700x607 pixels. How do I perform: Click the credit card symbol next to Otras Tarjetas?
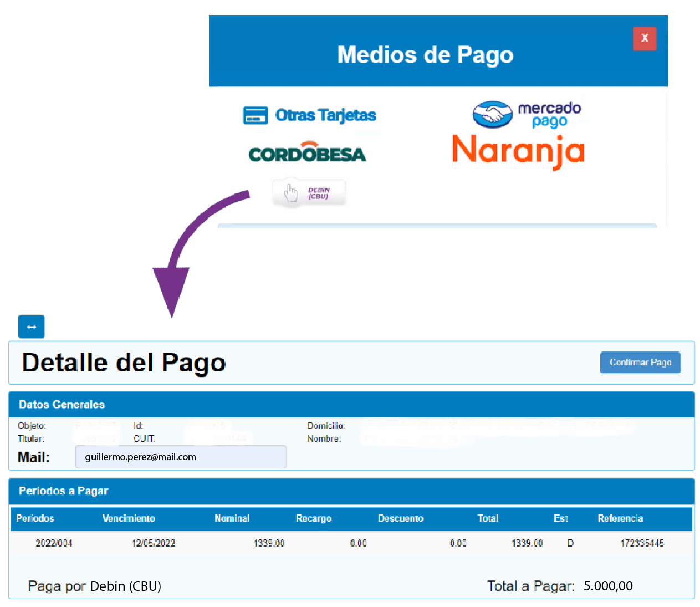(255, 115)
